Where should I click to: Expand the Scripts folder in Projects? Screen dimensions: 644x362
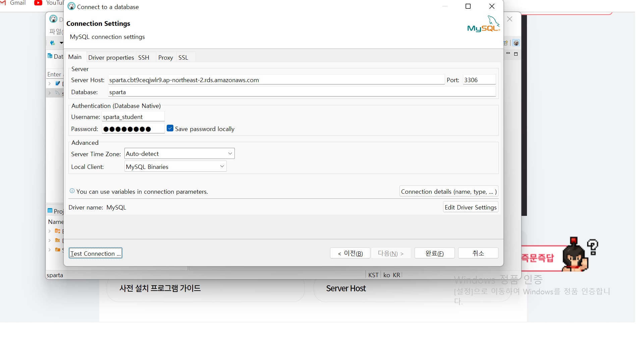[50, 250]
